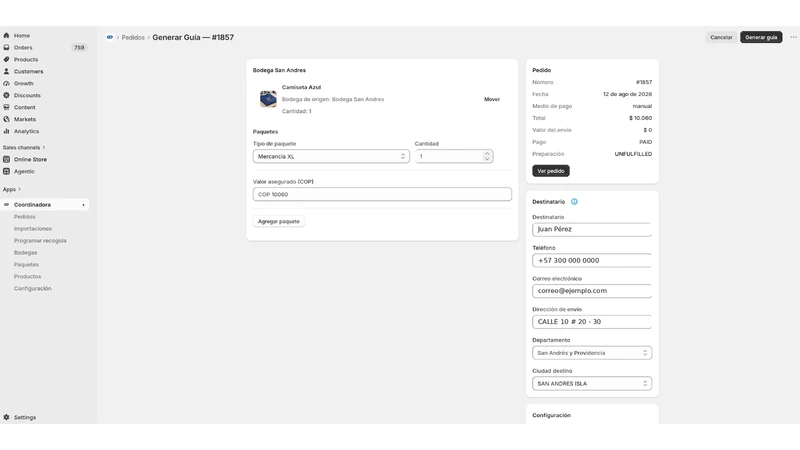Click the PAID payment status text
The height and width of the screenshot is (450, 800).
(x=645, y=142)
